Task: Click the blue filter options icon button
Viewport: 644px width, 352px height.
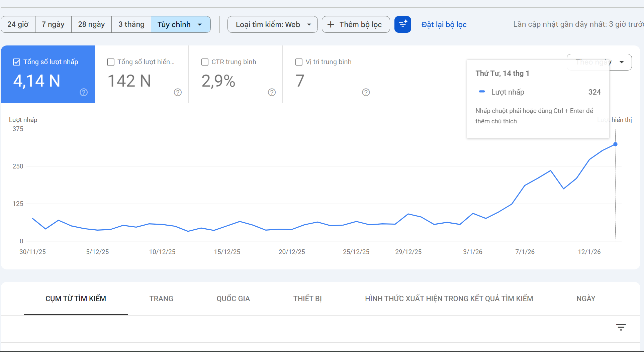Action: [x=402, y=24]
